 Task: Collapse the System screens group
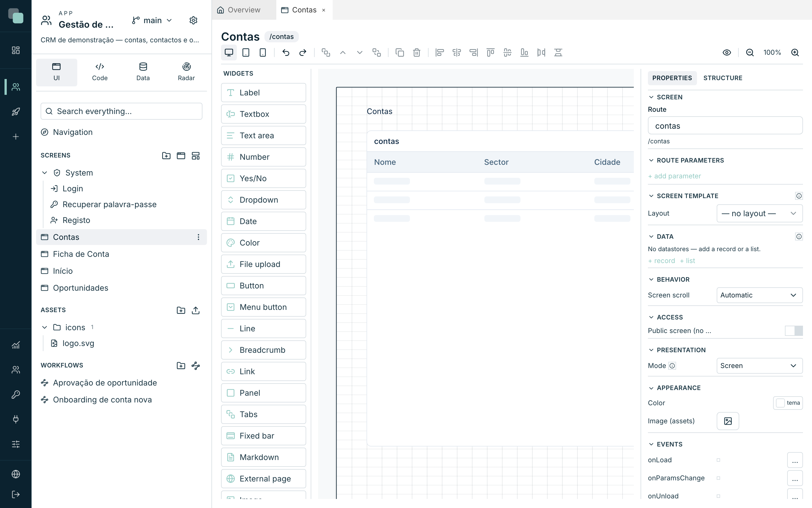click(x=45, y=173)
